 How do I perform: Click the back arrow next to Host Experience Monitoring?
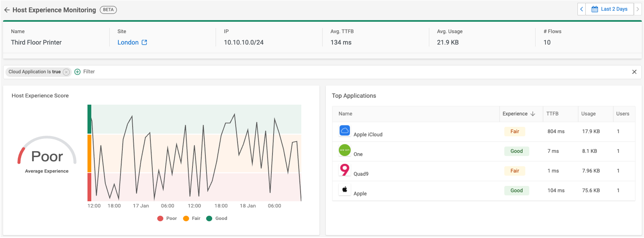pyautogui.click(x=7, y=10)
